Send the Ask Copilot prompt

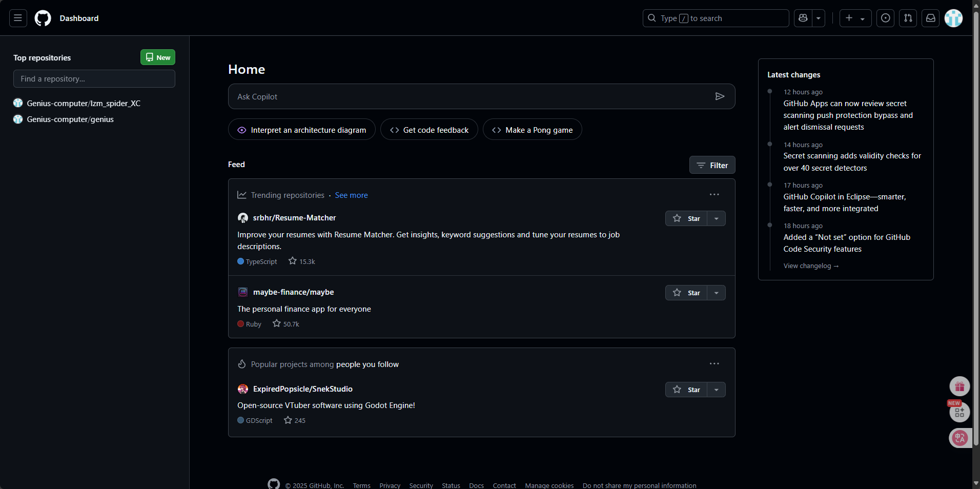[720, 96]
